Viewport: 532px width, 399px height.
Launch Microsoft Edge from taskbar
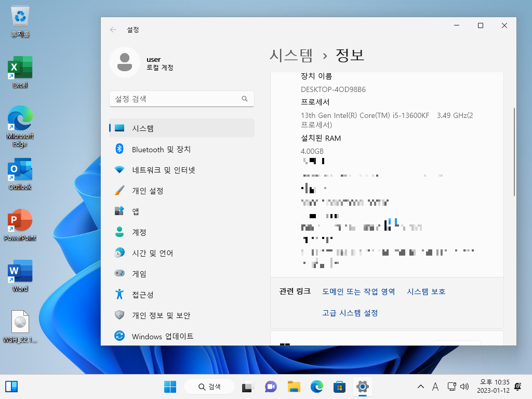coord(316,387)
